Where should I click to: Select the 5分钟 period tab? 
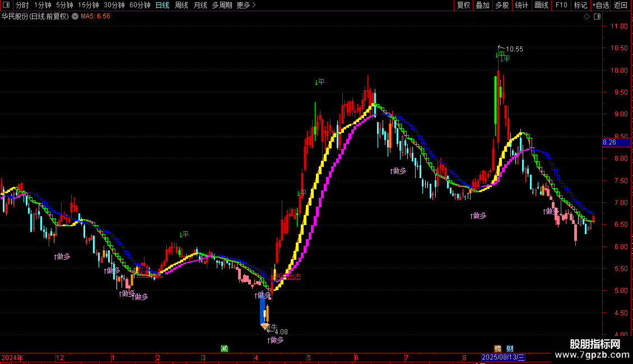pos(64,5)
